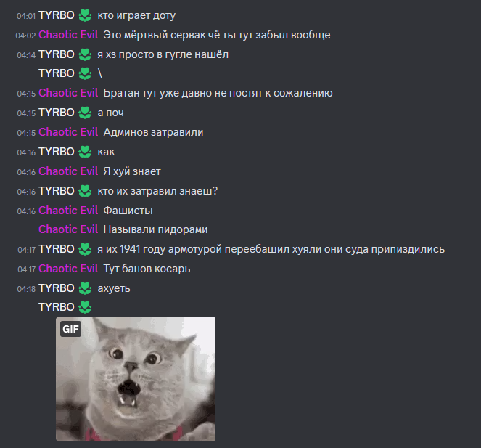Click Chaotic Evil's name on the 'Фашисты' message
Image resolution: width=481 pixels, height=448 pixels.
[68, 211]
